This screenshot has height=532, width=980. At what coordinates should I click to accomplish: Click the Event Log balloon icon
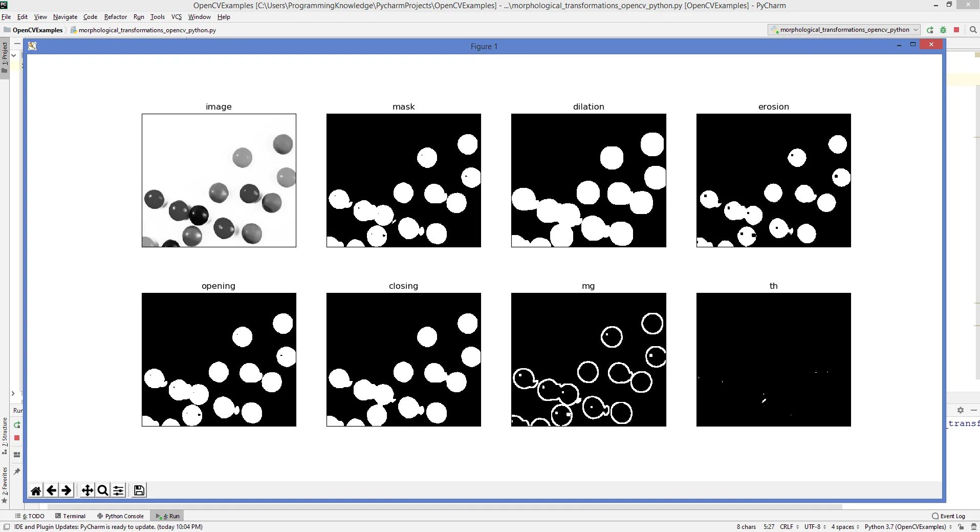935,516
